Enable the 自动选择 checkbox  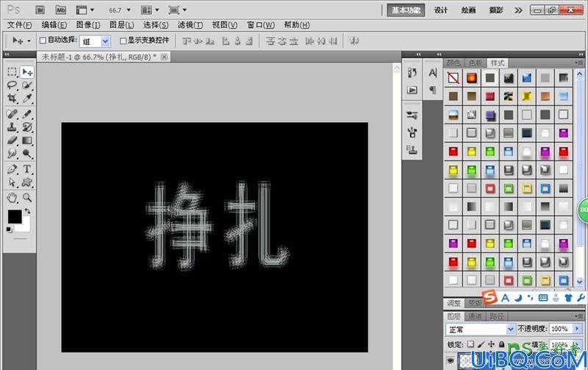(43, 40)
